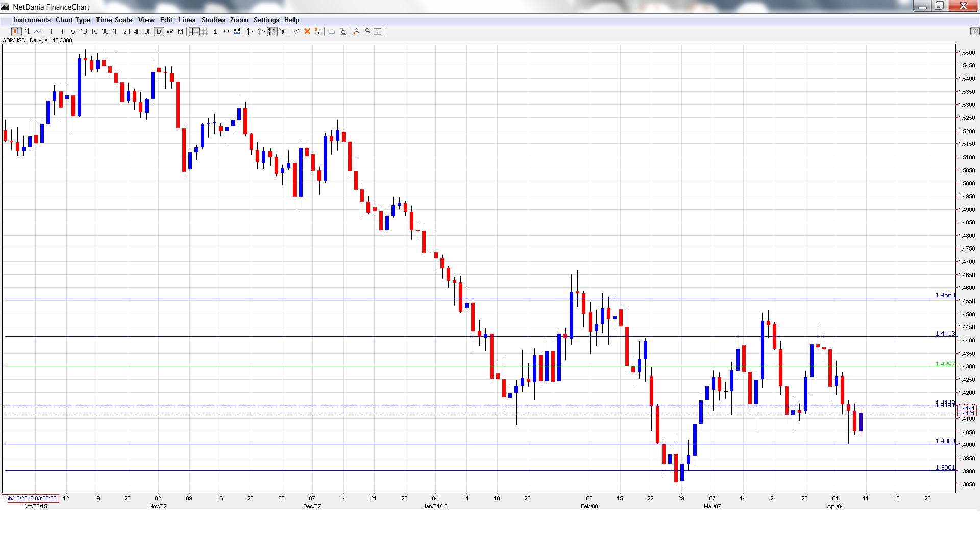Click the zoom in magnifier icon
This screenshot has width=980, height=551.
(357, 32)
